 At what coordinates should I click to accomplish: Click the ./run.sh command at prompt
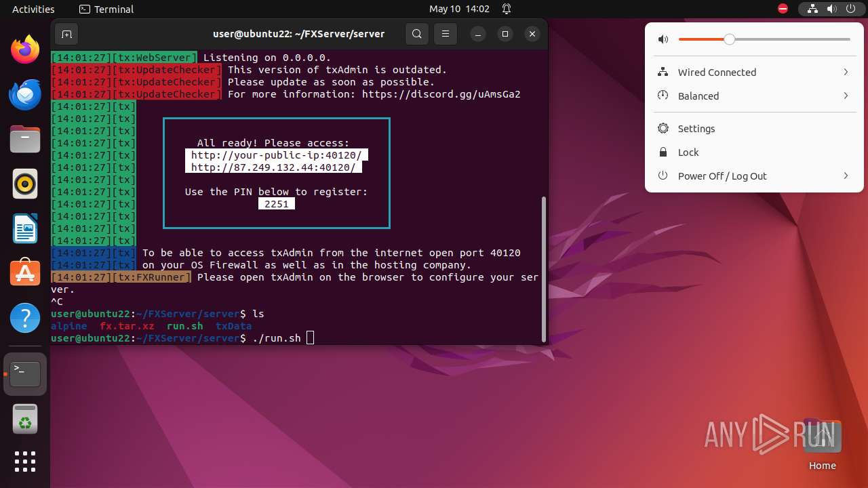pyautogui.click(x=277, y=338)
